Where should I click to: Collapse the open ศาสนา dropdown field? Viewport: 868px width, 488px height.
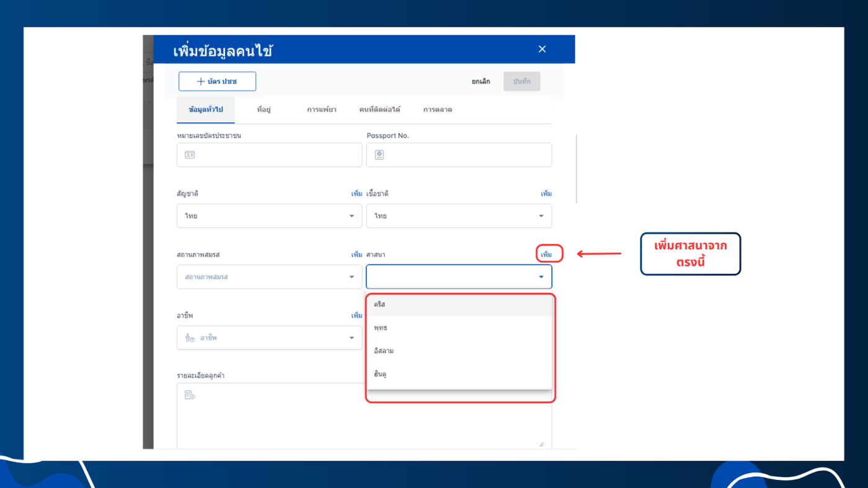[x=459, y=277]
